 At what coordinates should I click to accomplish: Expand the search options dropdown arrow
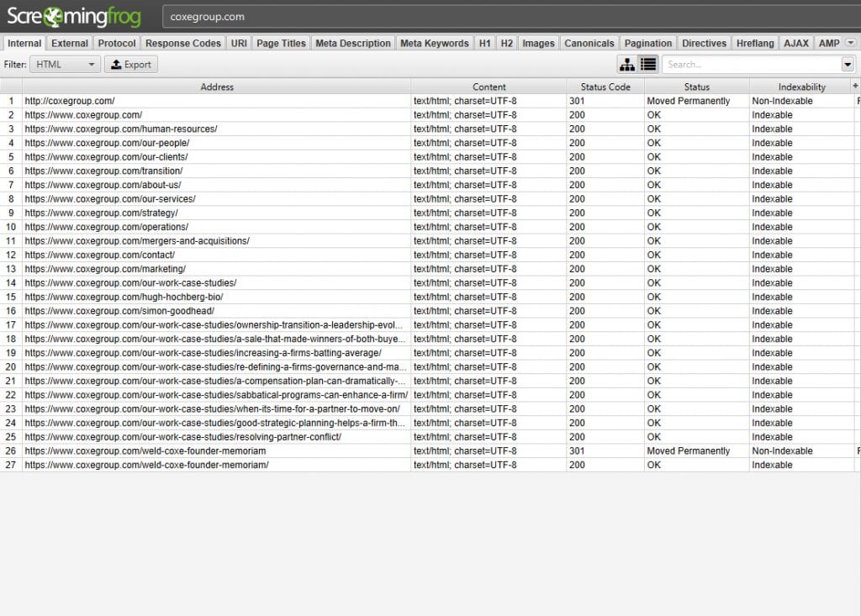coord(847,64)
